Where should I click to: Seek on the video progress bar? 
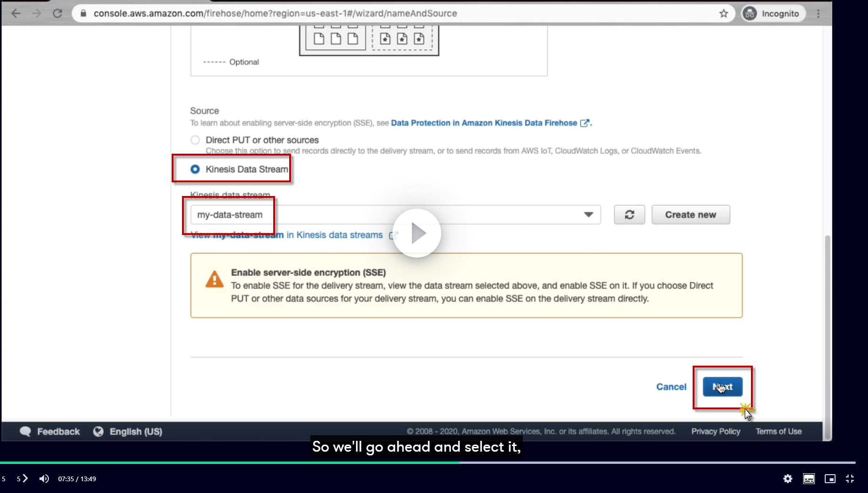click(x=427, y=462)
